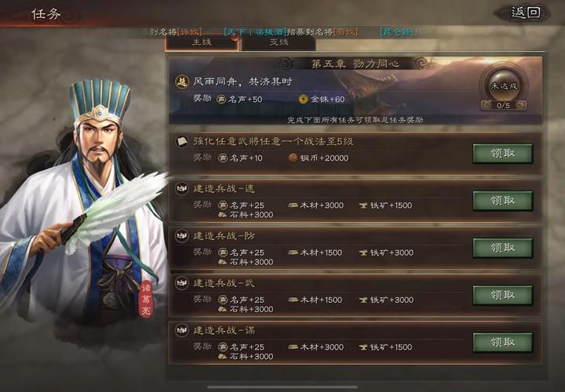This screenshot has width=565, height=392.
Task: Click the 0/5 progress indicator
Action: tap(503, 106)
